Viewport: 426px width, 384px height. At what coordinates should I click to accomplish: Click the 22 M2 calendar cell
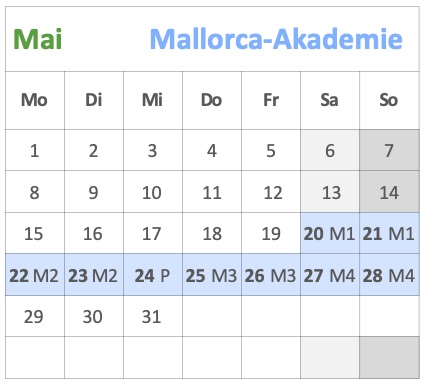click(x=35, y=275)
